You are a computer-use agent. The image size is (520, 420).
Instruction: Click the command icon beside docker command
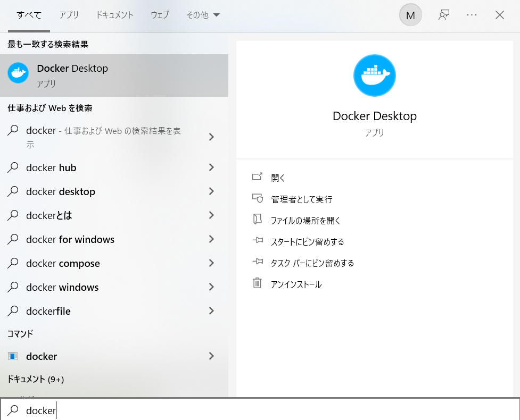(x=13, y=356)
